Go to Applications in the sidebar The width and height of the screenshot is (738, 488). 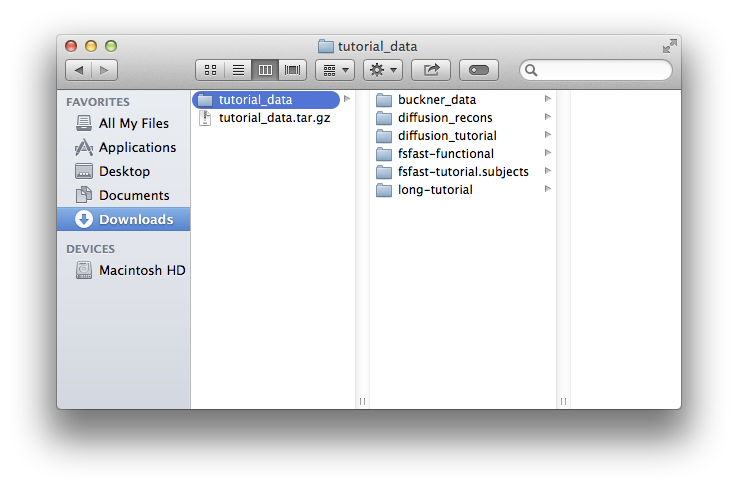click(137, 147)
